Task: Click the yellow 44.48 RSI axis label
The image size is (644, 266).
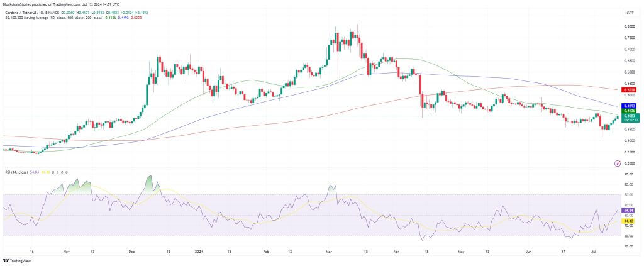Action: 629,220
